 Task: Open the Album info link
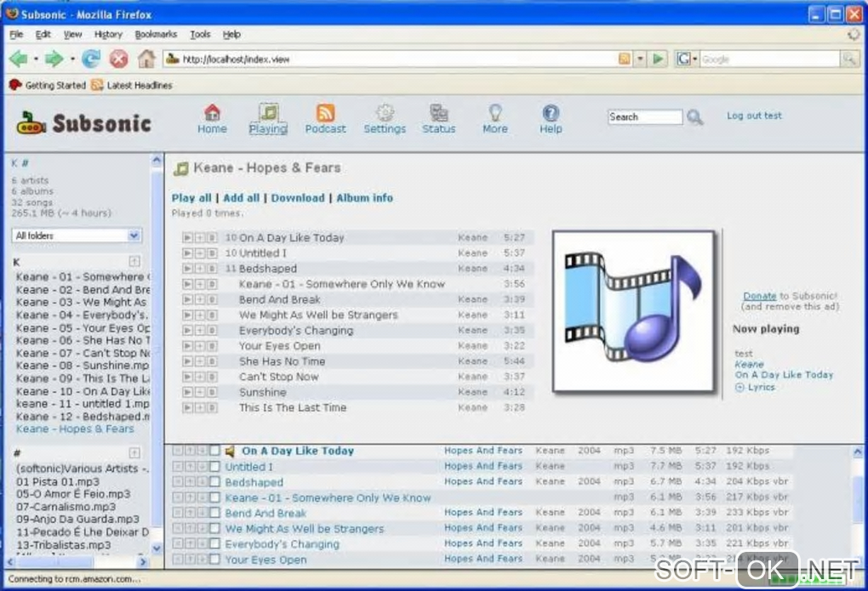[364, 198]
